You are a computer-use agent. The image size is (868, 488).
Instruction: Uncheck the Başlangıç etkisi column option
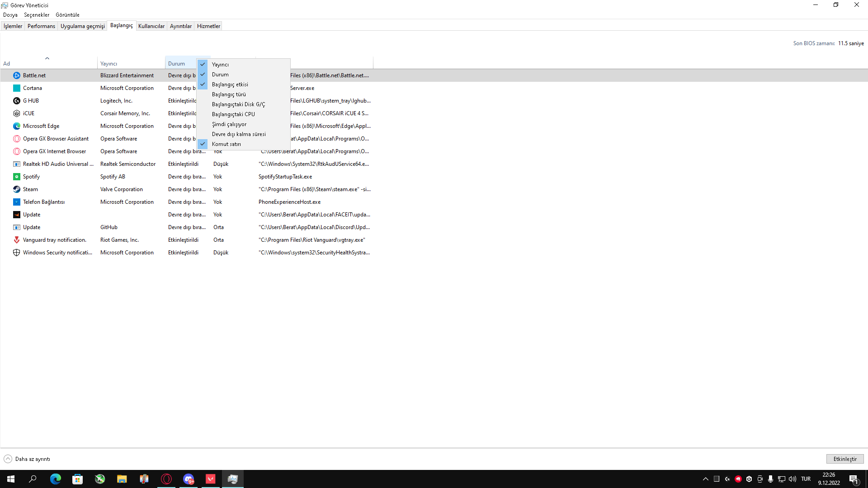point(244,84)
